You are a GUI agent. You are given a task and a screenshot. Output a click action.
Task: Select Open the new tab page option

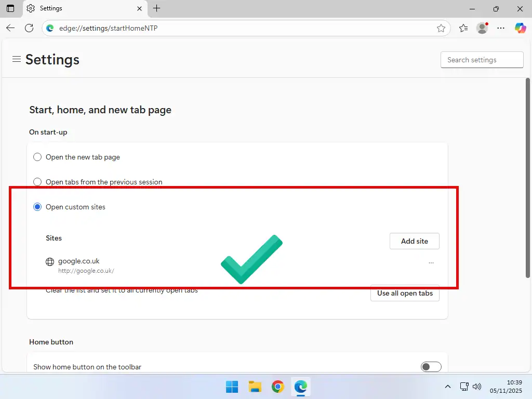(x=37, y=156)
